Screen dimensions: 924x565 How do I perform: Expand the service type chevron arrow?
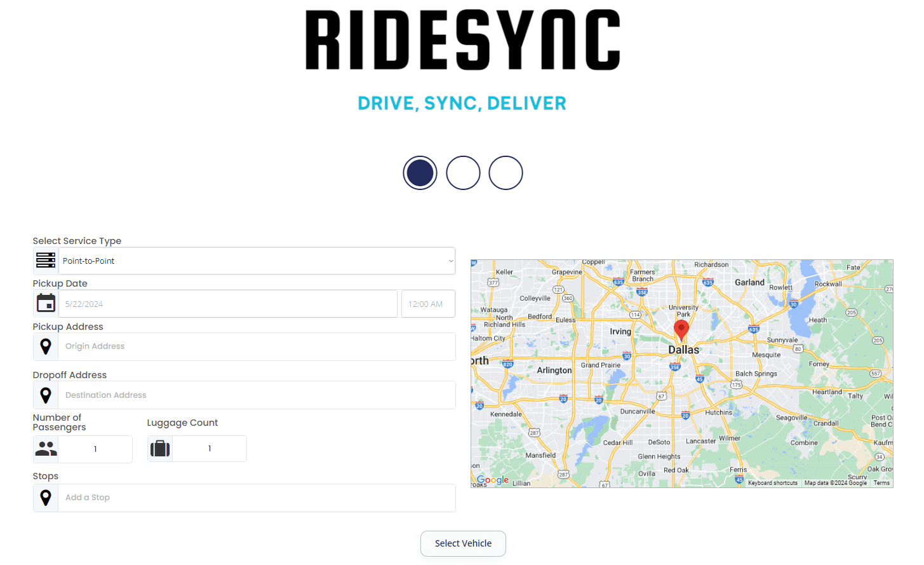pyautogui.click(x=450, y=261)
